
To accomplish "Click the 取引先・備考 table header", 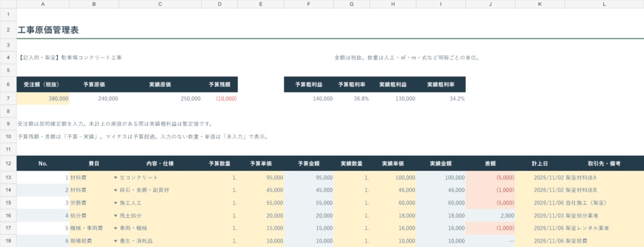I will click(x=604, y=163).
